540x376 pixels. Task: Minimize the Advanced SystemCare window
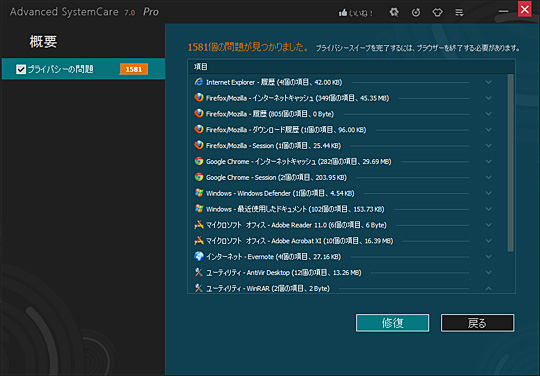pyautogui.click(x=503, y=11)
